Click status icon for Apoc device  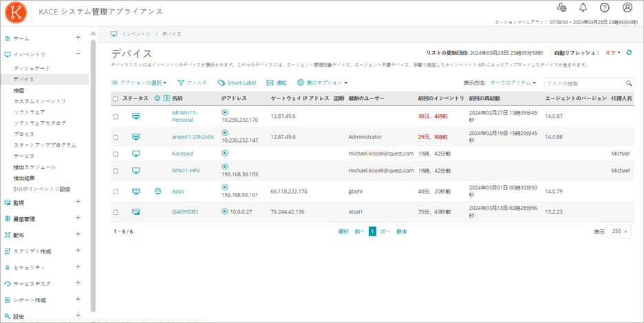tap(136, 191)
